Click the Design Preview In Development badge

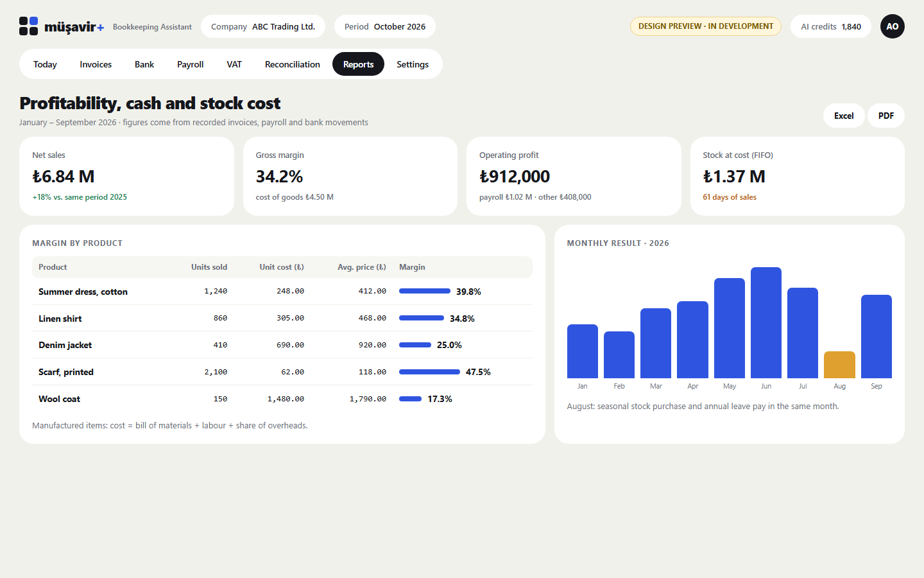point(706,26)
